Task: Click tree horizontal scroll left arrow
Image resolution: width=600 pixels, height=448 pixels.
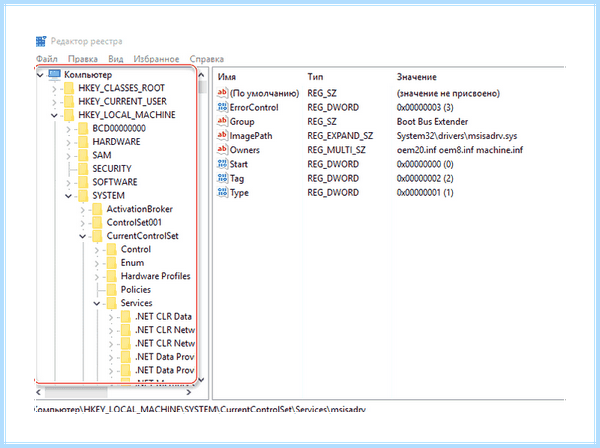Action: pos(39,392)
